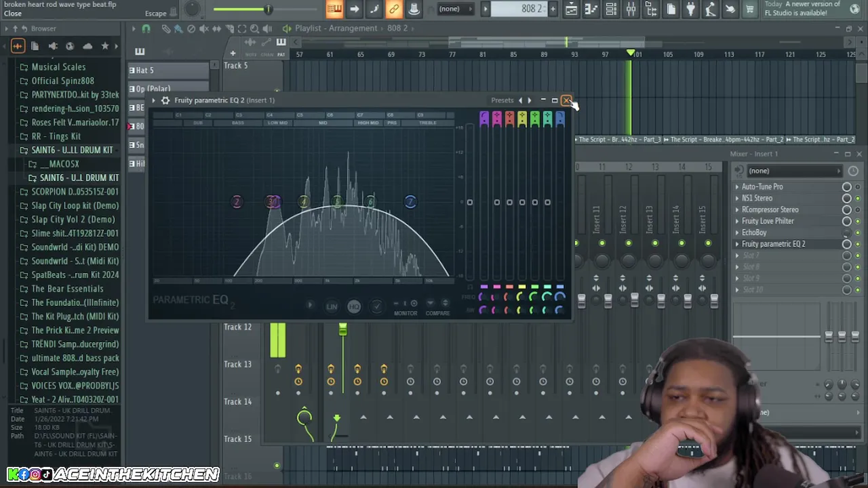Open Fruity parametric EQ 2 mixer slot

pyautogui.click(x=774, y=244)
